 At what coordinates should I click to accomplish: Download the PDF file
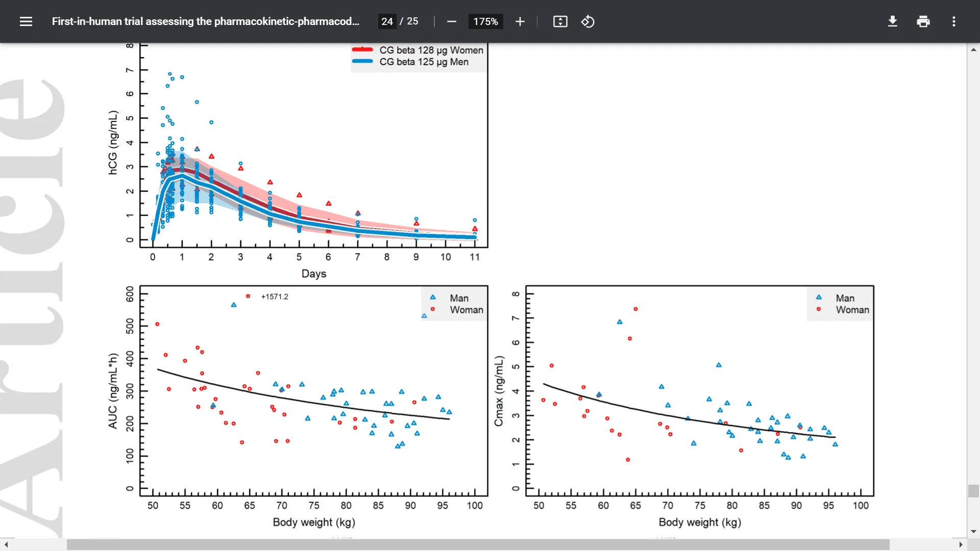(x=893, y=21)
